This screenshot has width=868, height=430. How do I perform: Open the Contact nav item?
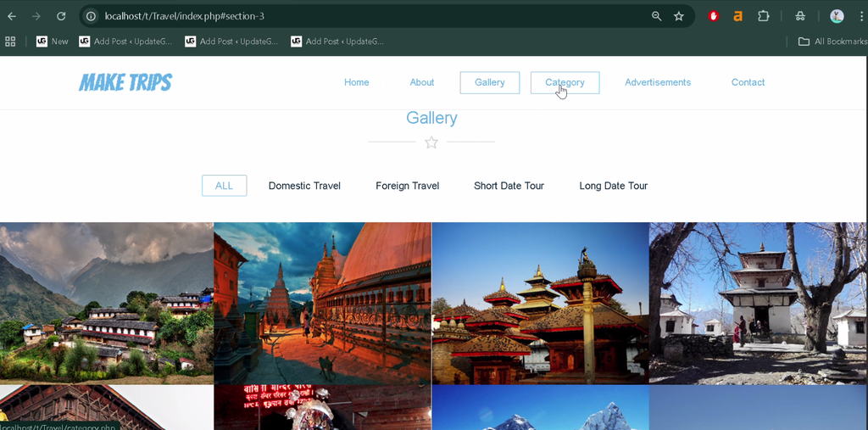click(x=748, y=82)
